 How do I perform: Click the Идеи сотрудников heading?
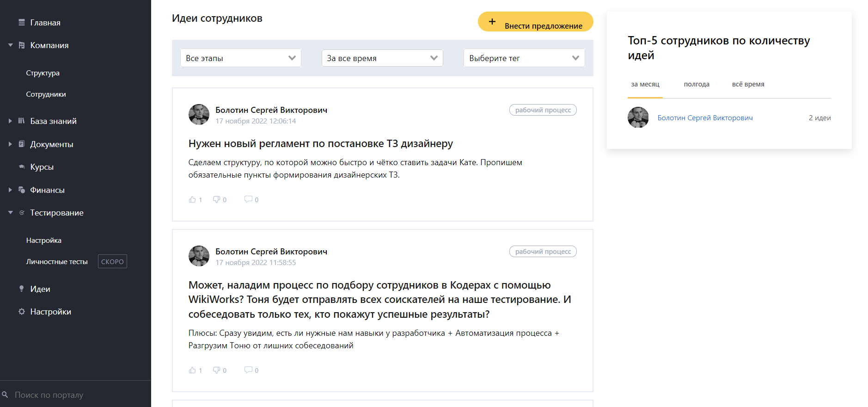(x=217, y=18)
